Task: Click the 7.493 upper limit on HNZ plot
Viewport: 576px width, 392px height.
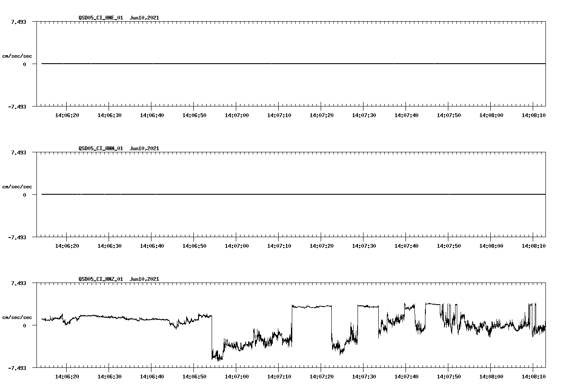Action: (18, 283)
